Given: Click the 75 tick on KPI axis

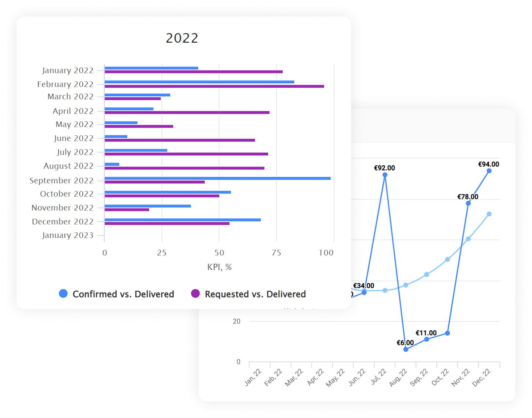Looking at the screenshot, I should tap(276, 253).
